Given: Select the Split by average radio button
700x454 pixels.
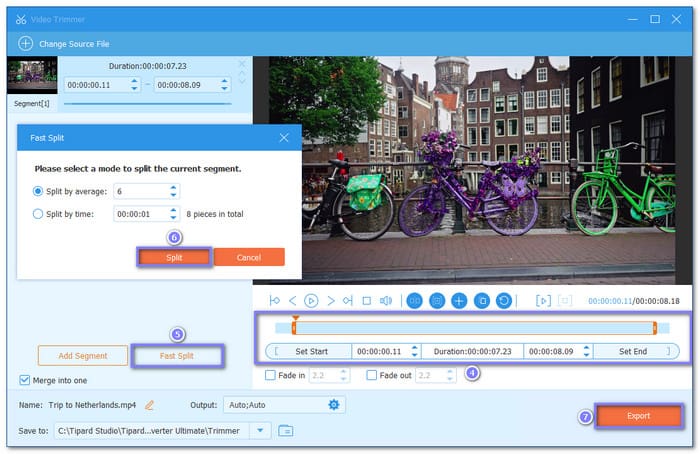Looking at the screenshot, I should (39, 191).
